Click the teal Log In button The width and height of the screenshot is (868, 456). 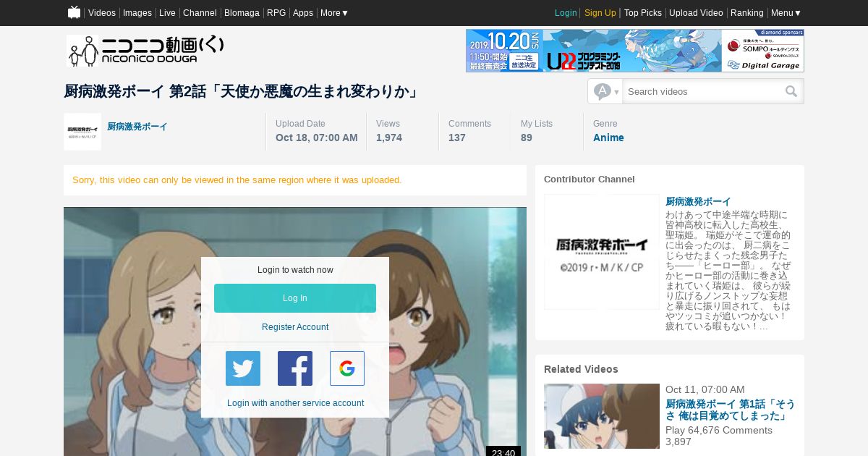click(295, 298)
